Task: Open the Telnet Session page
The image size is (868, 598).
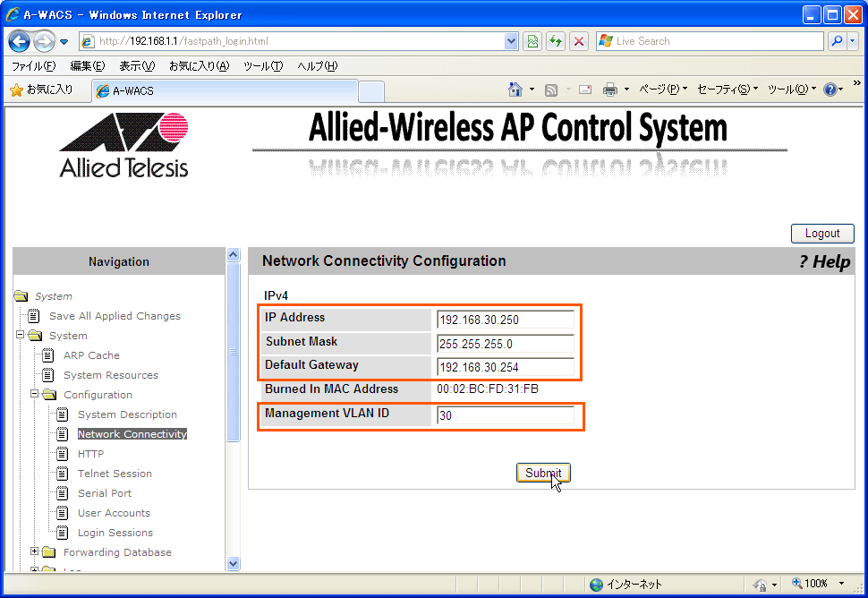Action: [x=115, y=474]
